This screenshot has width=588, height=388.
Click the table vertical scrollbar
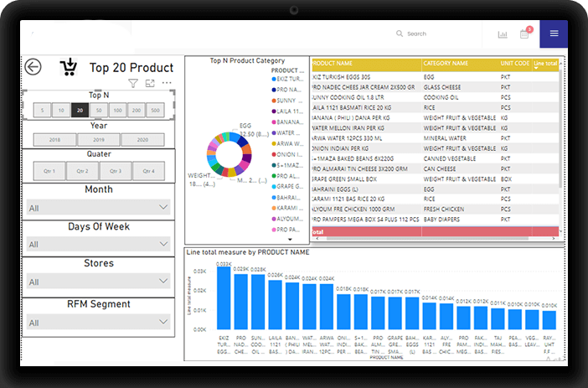(x=560, y=127)
